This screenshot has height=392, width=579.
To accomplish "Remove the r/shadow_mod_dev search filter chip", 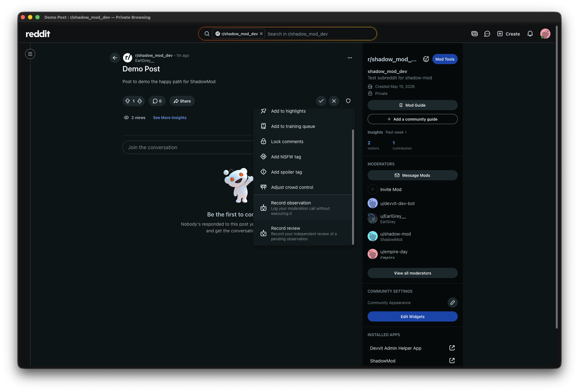I will [261, 34].
